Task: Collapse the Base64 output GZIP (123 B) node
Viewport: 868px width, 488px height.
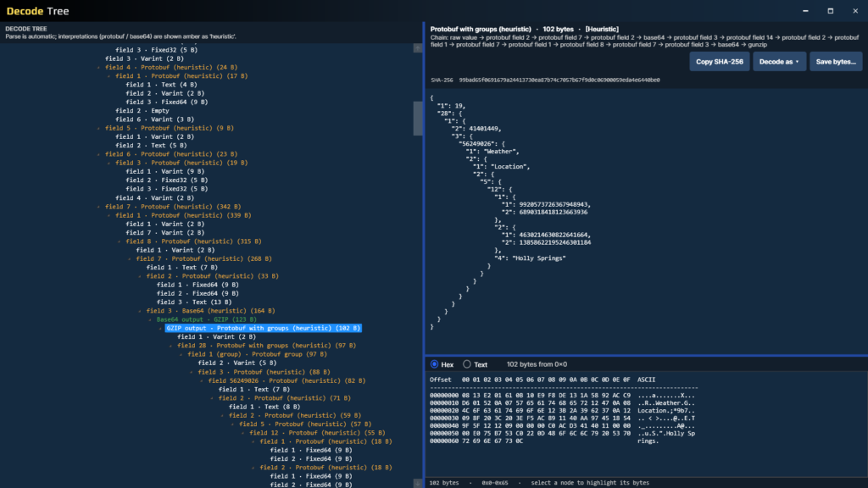Action: point(151,319)
